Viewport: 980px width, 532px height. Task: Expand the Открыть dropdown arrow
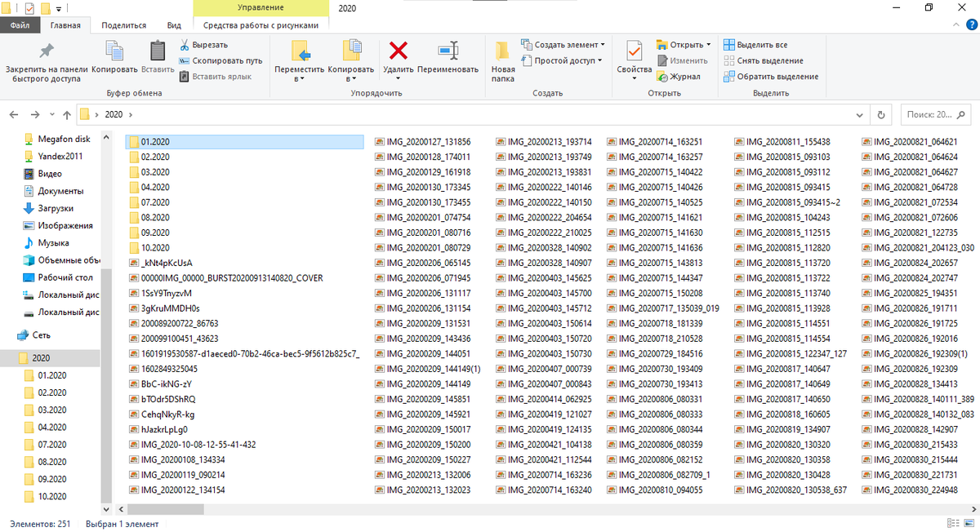point(709,45)
